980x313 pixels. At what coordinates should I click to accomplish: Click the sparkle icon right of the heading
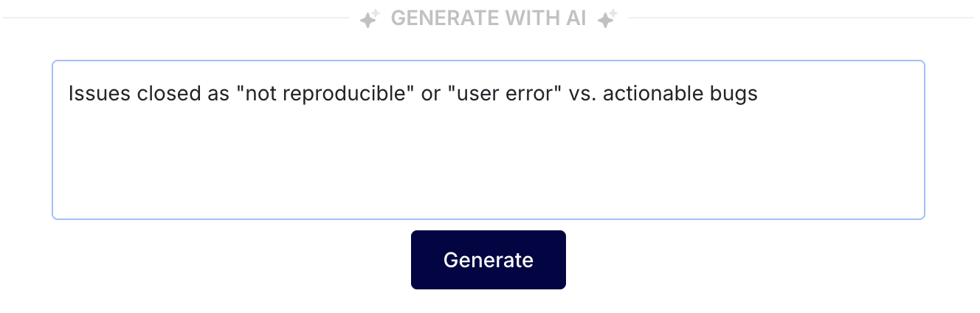607,18
